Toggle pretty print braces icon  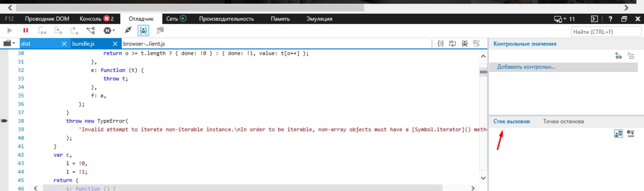coord(441,44)
